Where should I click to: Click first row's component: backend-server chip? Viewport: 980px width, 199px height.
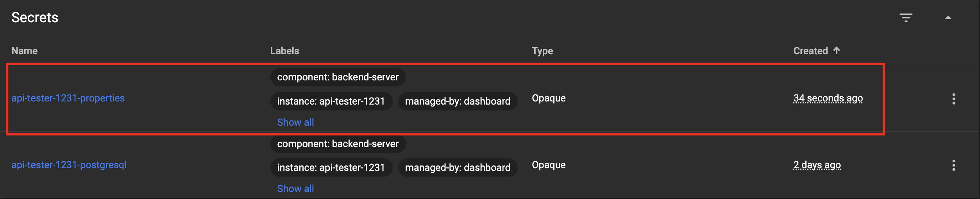click(338, 77)
